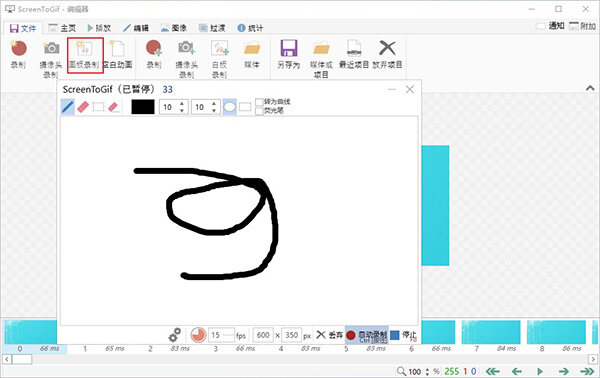Image resolution: width=600 pixels, height=378 pixels.
Task: Click the timeline scrollbar left arrow
Action: [x=6, y=359]
